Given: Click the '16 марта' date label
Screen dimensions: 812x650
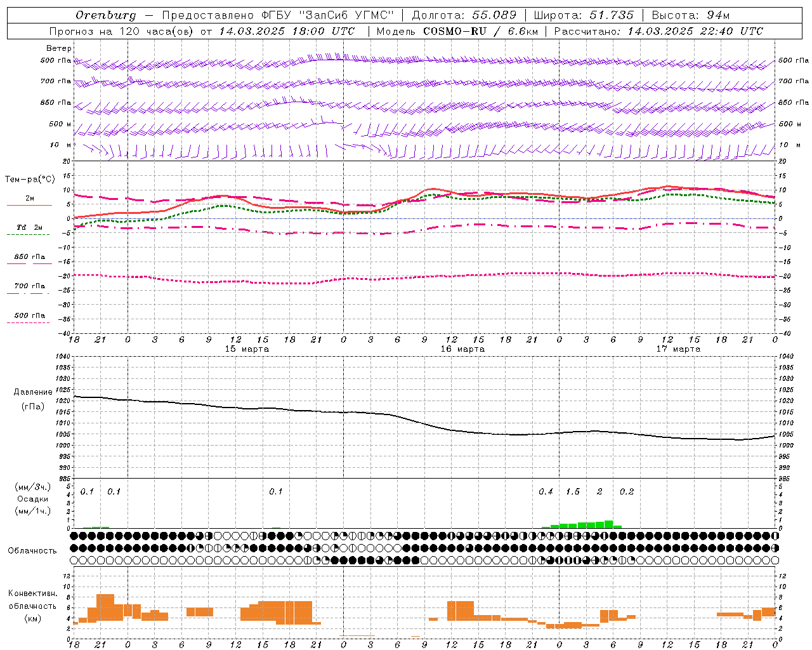Looking at the screenshot, I should click(x=462, y=349).
